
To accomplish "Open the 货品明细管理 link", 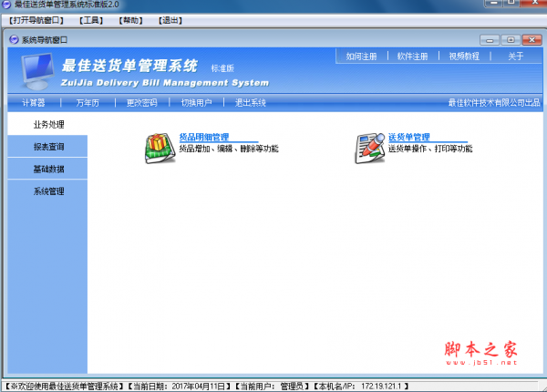I will [x=203, y=137].
